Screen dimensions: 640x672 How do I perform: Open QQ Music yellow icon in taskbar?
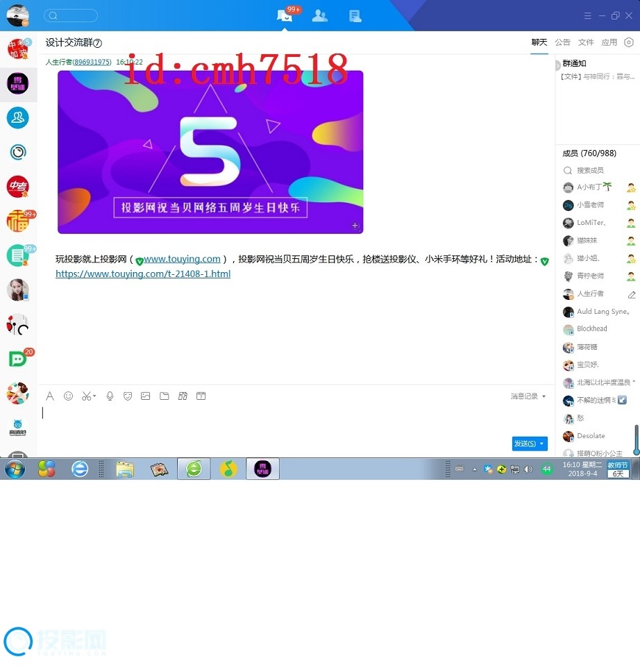pos(228,469)
